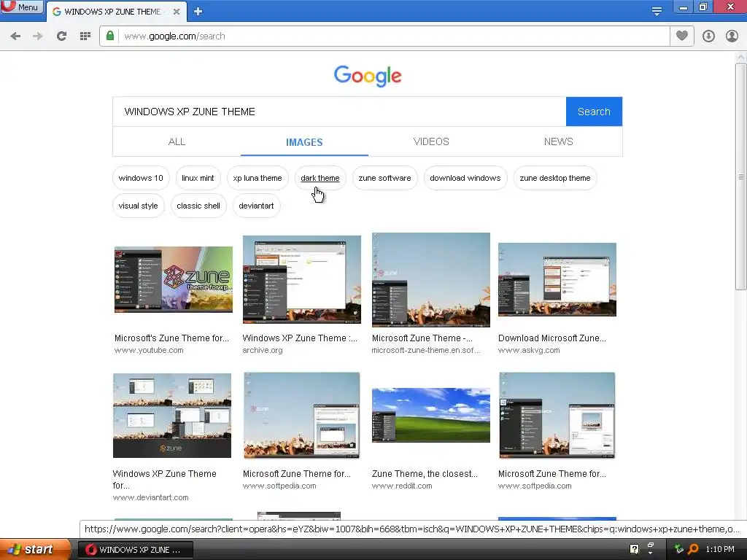Open the reddit.com Bliss wallpaper thumbnail
Screen dimensions: 747x560
pyautogui.click(x=430, y=415)
